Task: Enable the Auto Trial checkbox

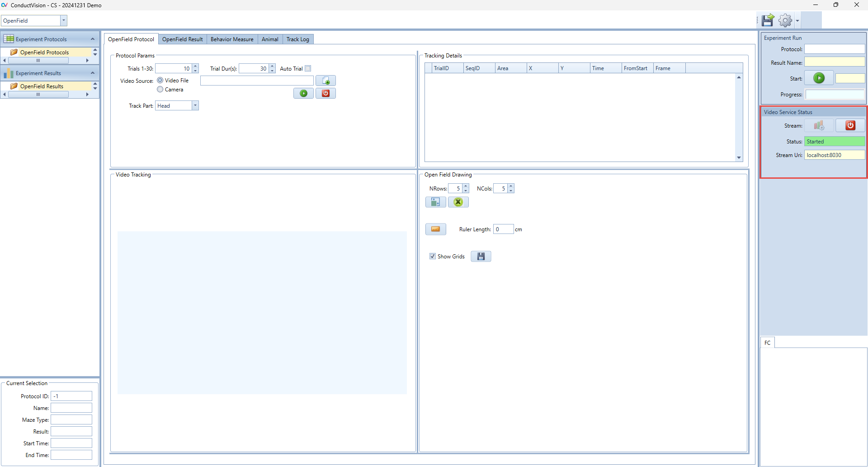Action: pos(308,69)
